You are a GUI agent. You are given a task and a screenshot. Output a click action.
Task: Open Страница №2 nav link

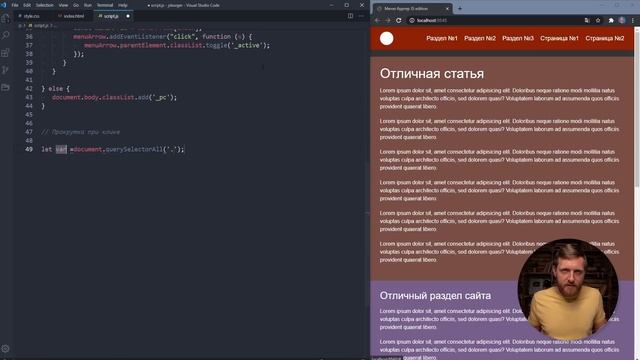604,38
